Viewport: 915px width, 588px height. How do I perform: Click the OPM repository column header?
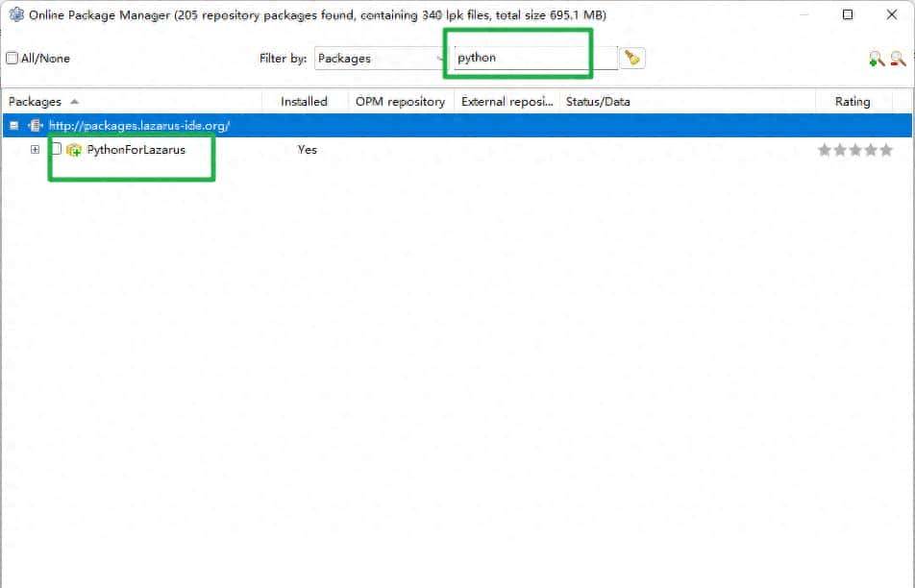[400, 102]
